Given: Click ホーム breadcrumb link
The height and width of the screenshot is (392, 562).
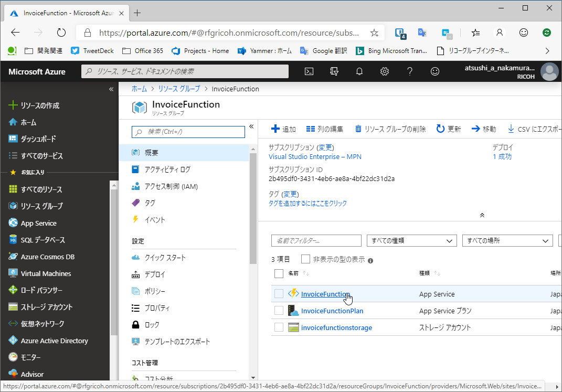Looking at the screenshot, I should point(139,89).
